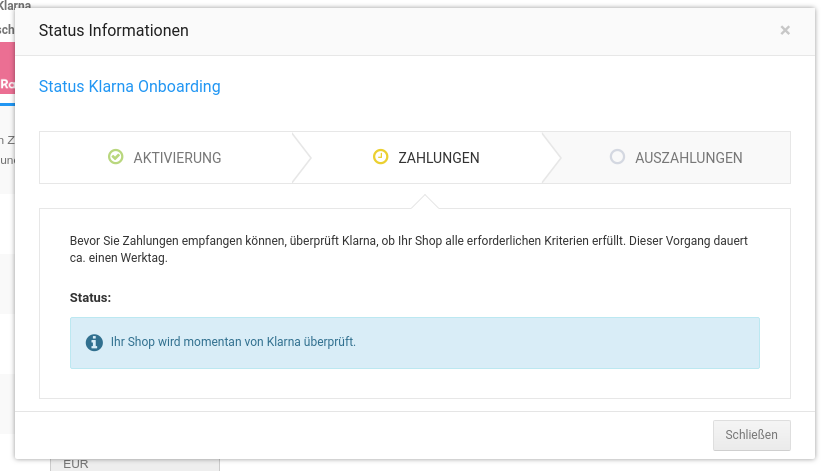Click the empty circle icon beside Auszahlungen
Image resolution: width=831 pixels, height=471 pixels.
[x=617, y=157]
